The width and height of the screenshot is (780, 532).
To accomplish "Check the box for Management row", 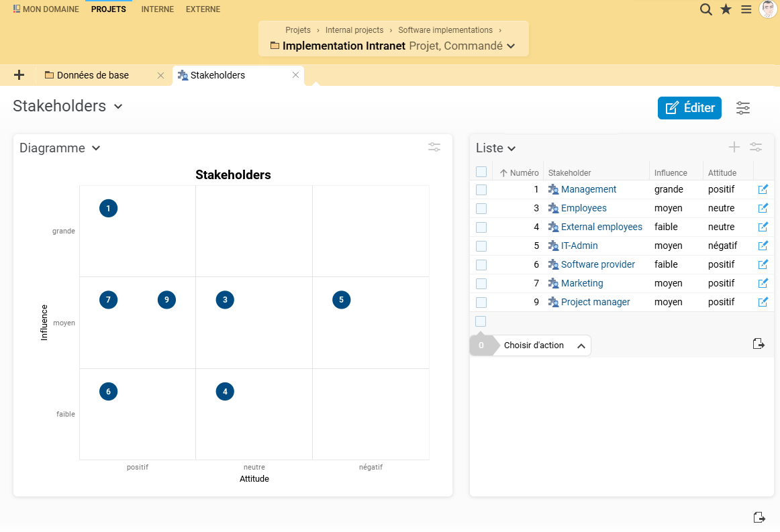I will pyautogui.click(x=481, y=190).
